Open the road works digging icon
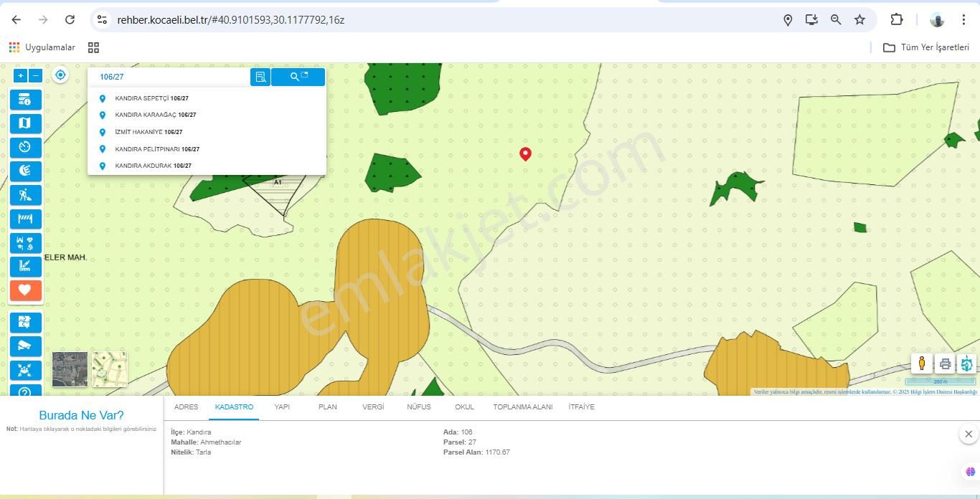 point(25,195)
